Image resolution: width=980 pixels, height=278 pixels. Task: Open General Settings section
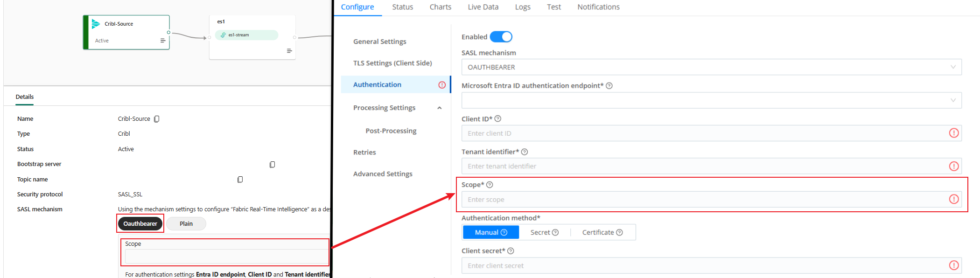tap(379, 42)
